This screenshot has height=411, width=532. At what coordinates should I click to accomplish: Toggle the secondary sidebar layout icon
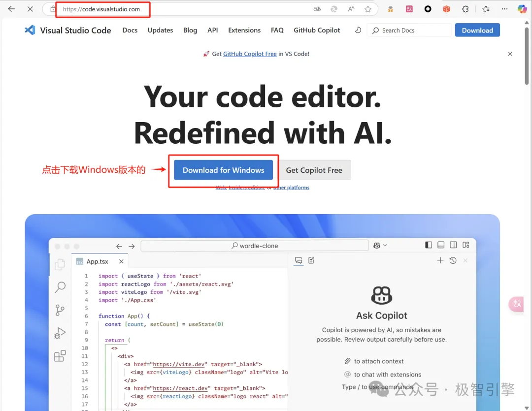[453, 245]
